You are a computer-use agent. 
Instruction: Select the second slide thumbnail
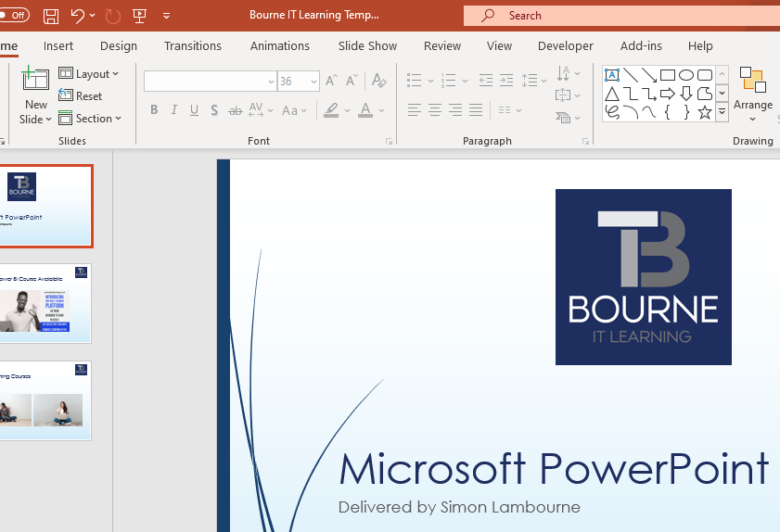(45, 304)
